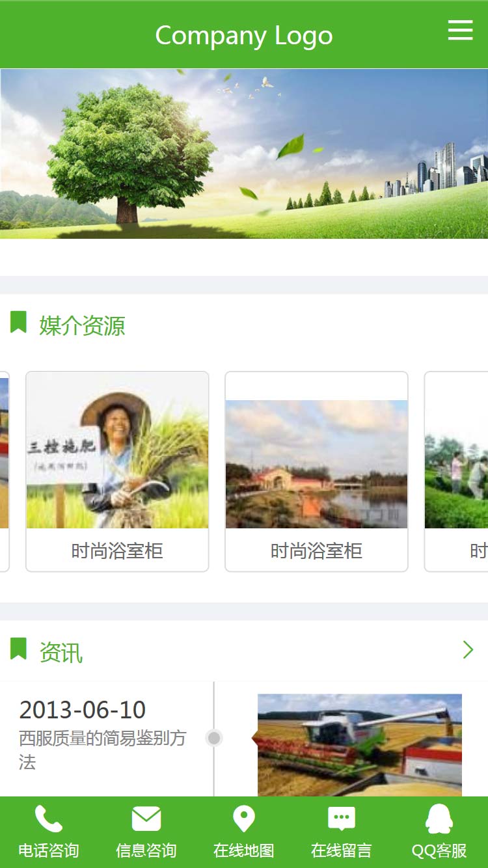Open article 西服质量的简易鉴别方法
The image size is (488, 868).
(x=103, y=750)
